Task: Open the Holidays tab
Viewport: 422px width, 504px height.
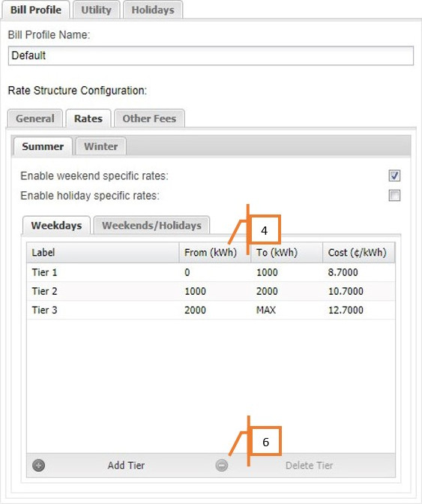Action: pyautogui.click(x=153, y=10)
